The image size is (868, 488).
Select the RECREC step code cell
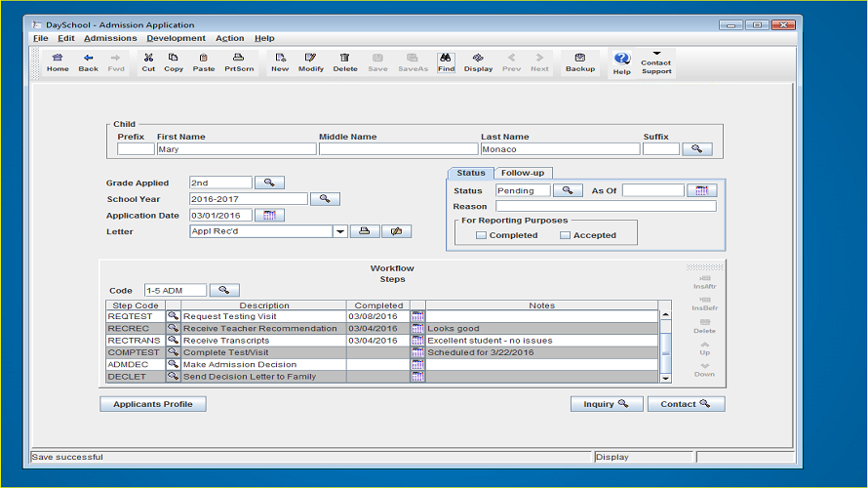click(x=136, y=329)
